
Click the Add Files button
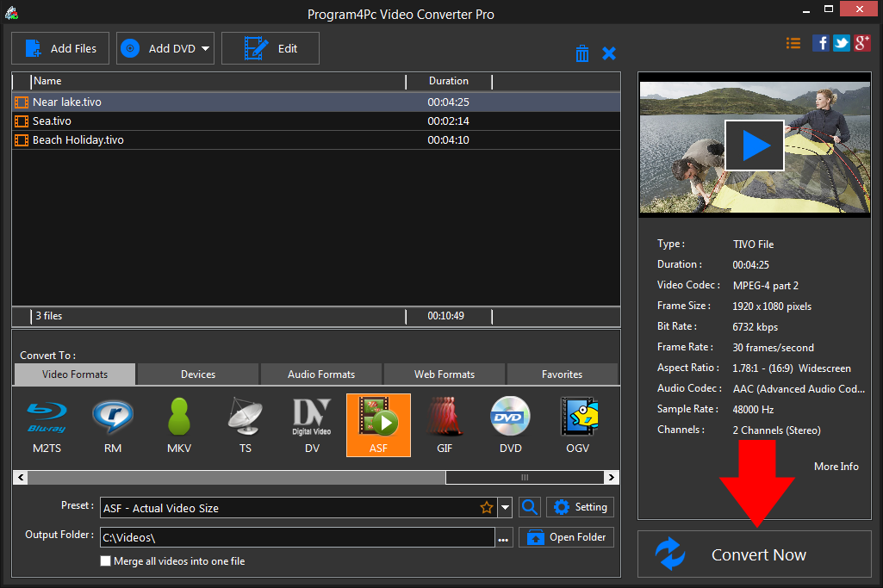(60, 48)
